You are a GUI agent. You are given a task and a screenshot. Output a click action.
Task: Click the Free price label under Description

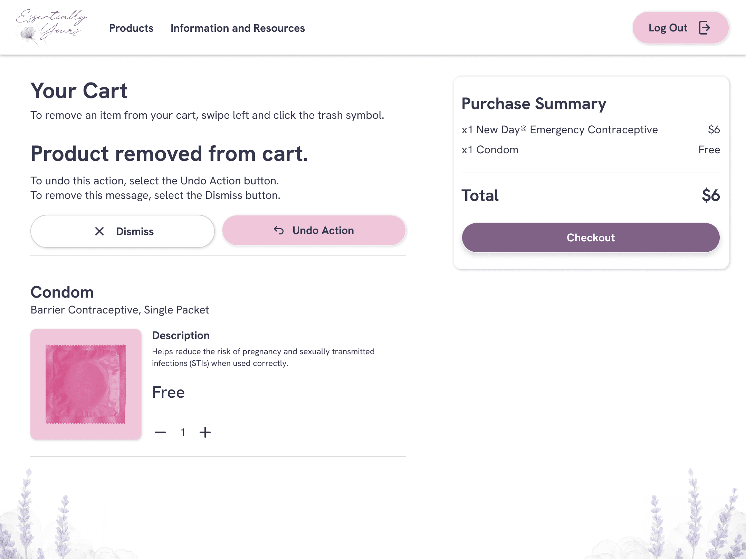169,392
